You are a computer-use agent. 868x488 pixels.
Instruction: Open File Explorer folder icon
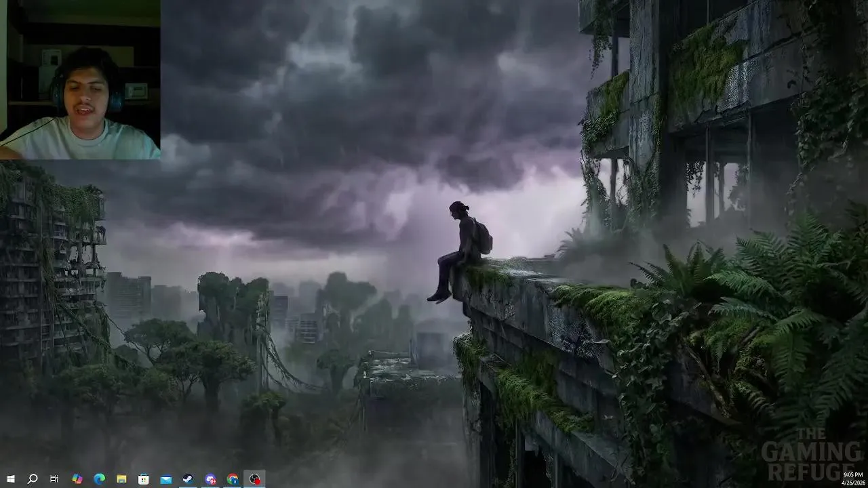click(121, 479)
